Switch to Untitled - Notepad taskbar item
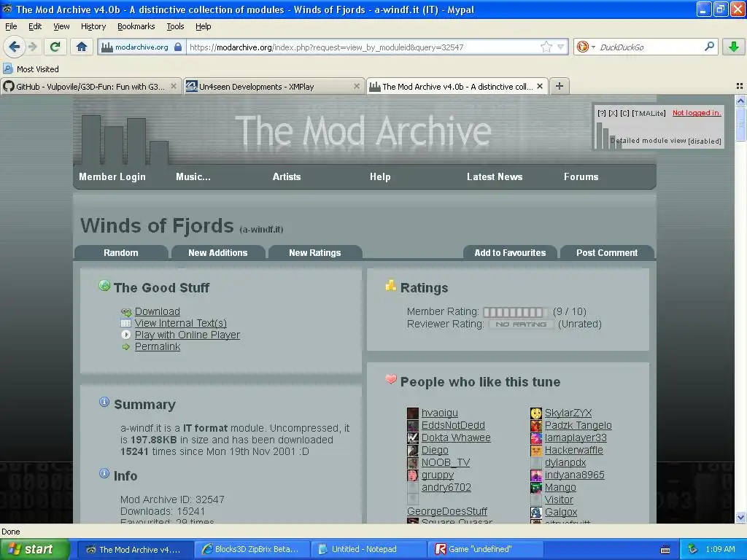This screenshot has height=560, width=747. coord(368,549)
